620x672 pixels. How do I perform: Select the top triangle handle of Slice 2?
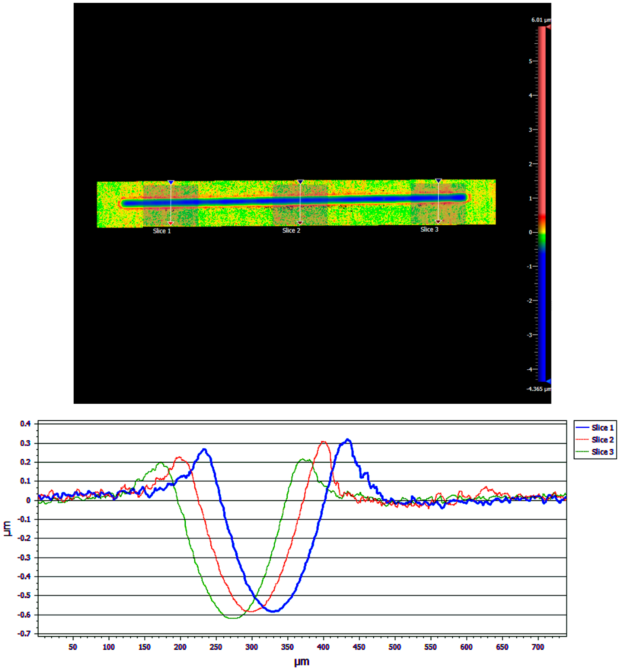coord(300,182)
